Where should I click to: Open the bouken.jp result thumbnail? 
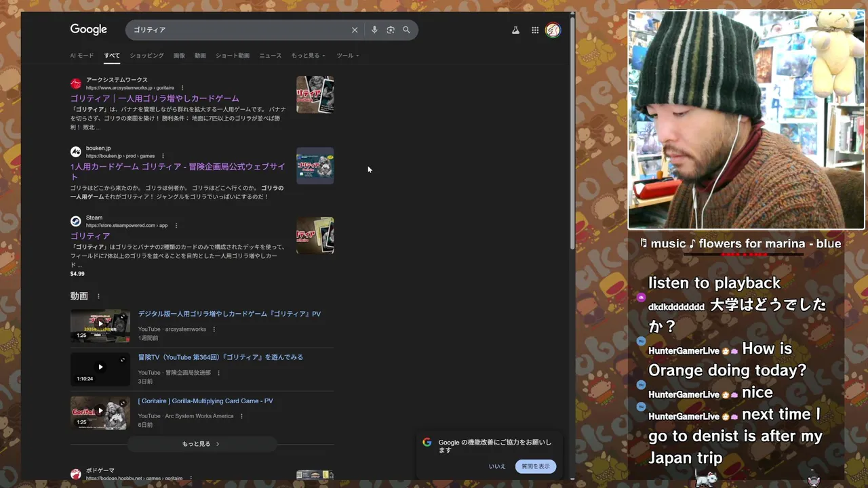[x=315, y=165]
